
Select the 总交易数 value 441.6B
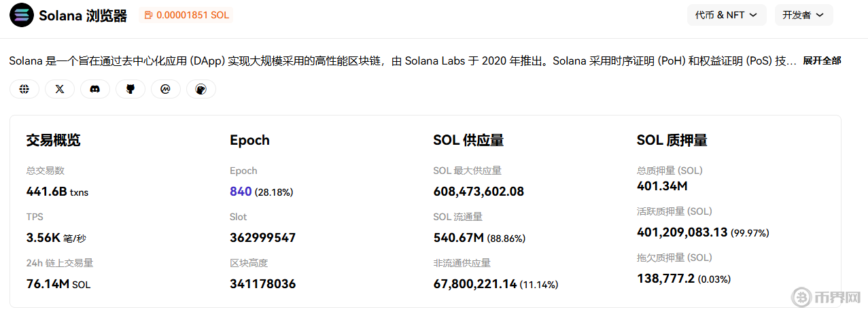46,192
